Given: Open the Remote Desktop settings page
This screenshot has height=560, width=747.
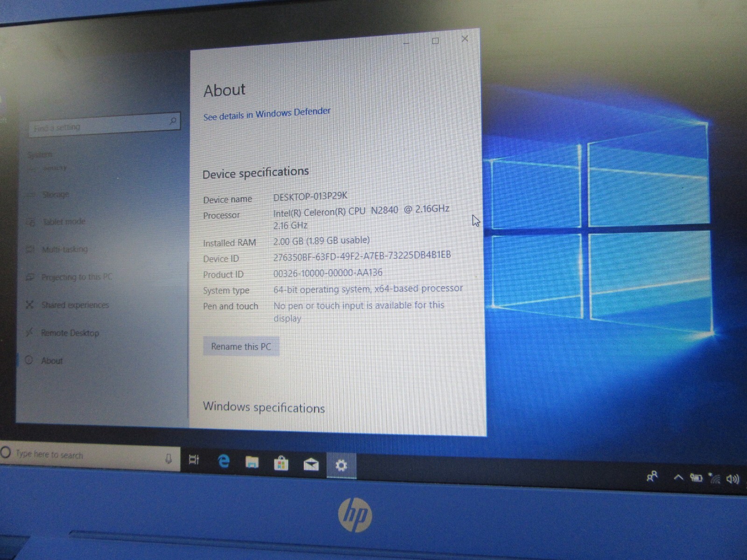Looking at the screenshot, I should point(70,333).
